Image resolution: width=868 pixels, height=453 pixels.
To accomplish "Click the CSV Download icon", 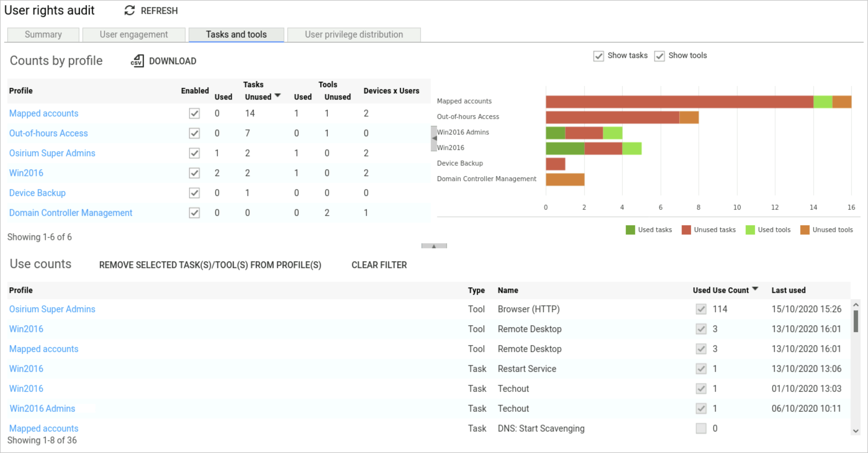I will pos(137,61).
